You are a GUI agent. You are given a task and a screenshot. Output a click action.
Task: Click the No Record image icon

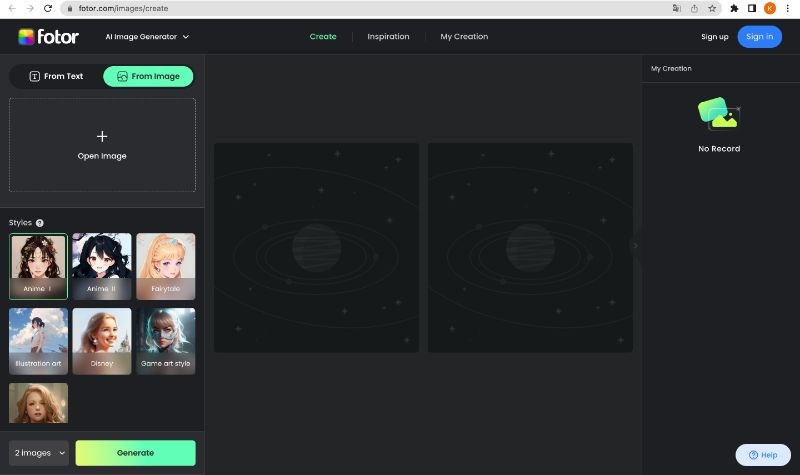pyautogui.click(x=719, y=114)
